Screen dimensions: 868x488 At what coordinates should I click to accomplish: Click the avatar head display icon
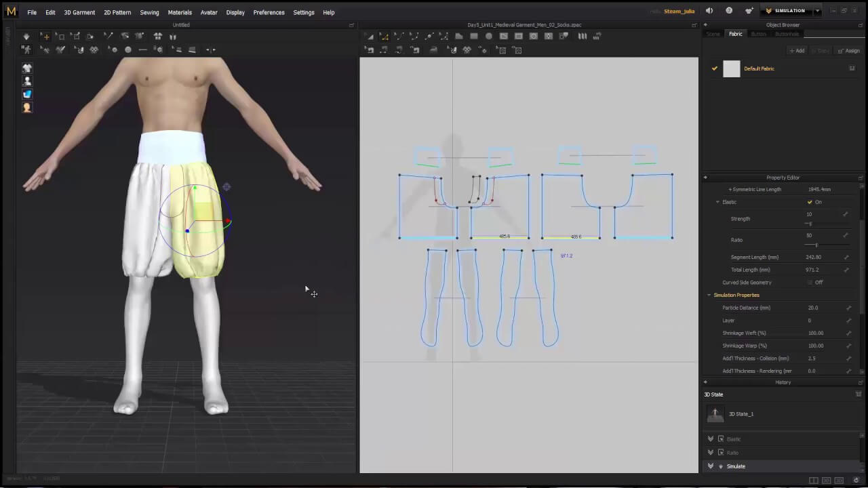(x=27, y=107)
